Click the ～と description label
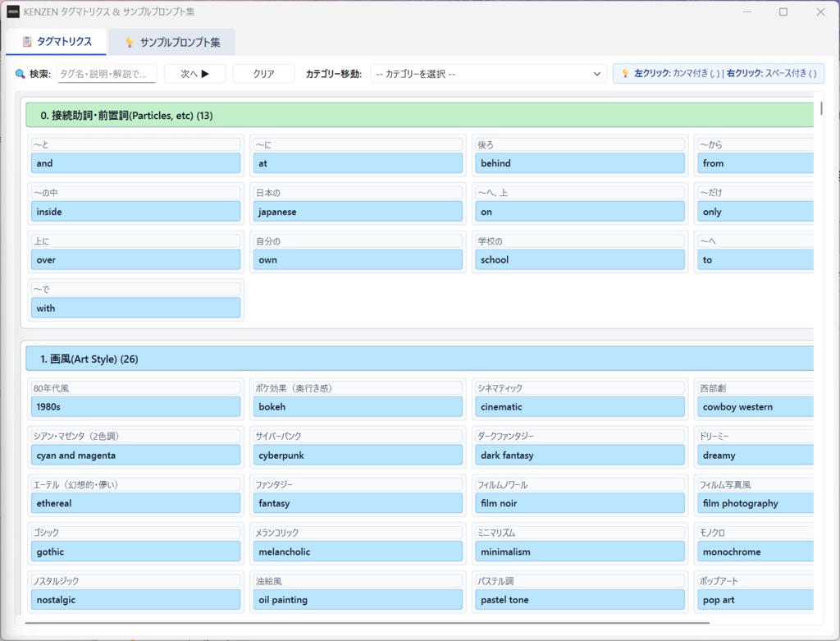The height and width of the screenshot is (641, 840). pyautogui.click(x=135, y=144)
